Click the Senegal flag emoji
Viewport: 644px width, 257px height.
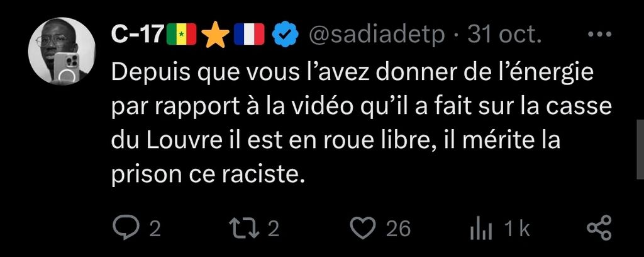click(x=182, y=35)
